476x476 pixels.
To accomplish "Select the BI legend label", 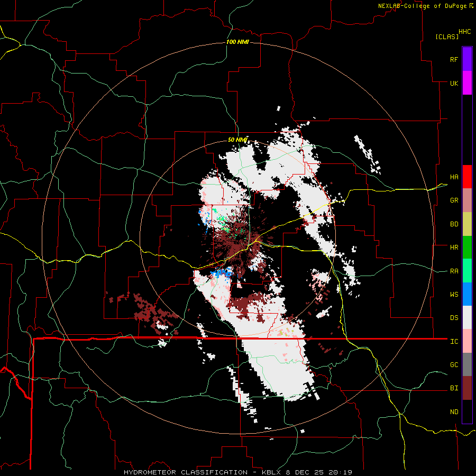I will tap(454, 388).
